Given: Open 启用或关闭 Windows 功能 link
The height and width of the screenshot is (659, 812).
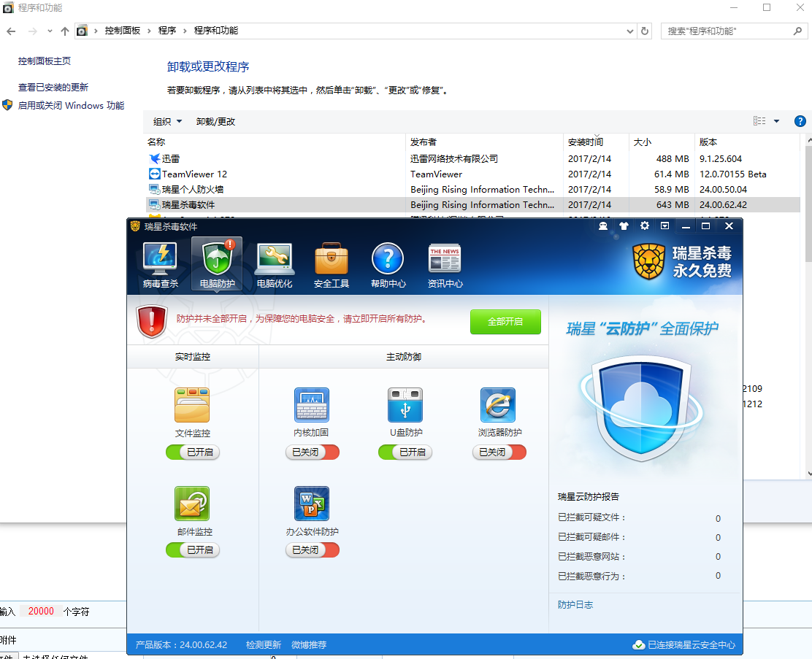Looking at the screenshot, I should pyautogui.click(x=71, y=106).
